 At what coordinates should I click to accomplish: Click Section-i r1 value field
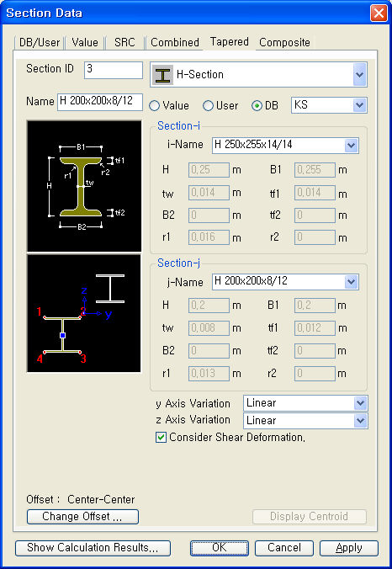point(209,237)
